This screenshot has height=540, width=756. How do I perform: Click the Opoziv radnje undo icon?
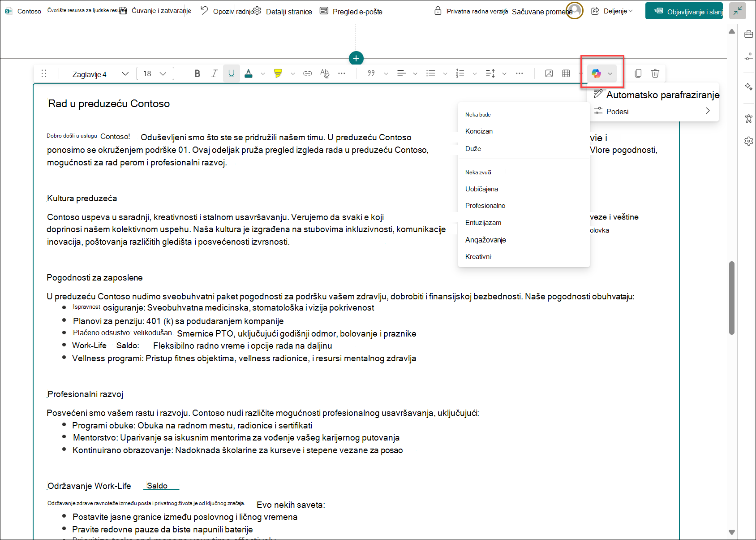[204, 10]
